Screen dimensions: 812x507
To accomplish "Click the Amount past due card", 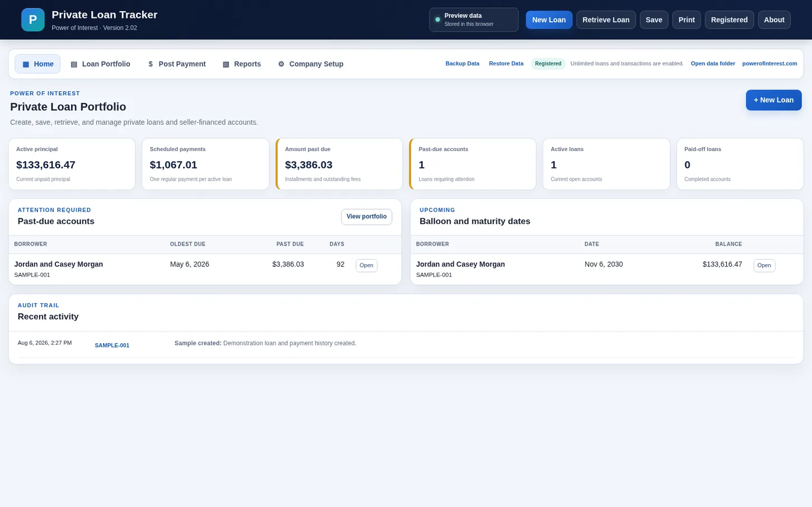I will (339, 164).
